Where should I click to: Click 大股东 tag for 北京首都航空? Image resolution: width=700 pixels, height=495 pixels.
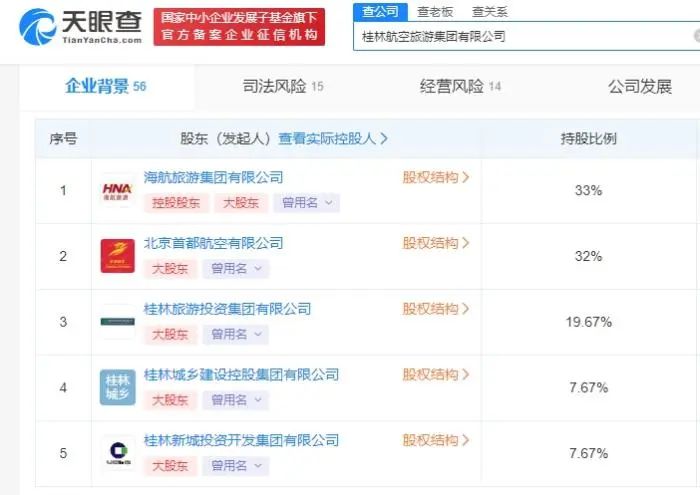170,269
